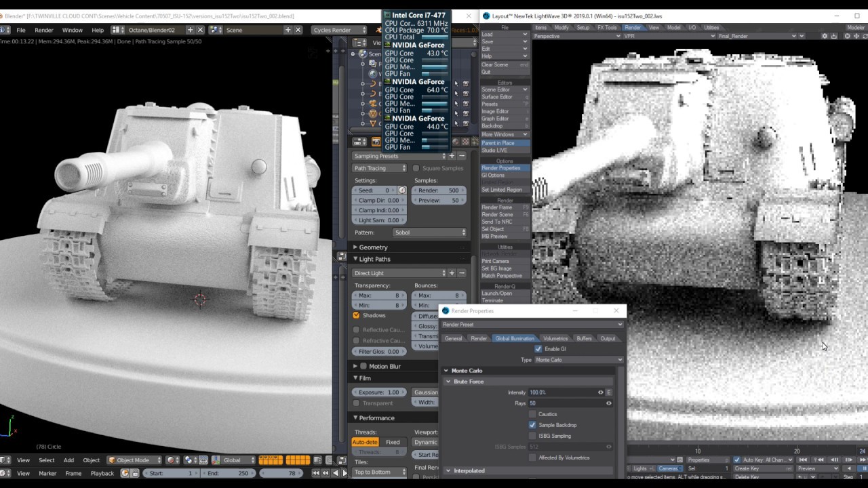Enable the Caustics checkbox
Image resolution: width=868 pixels, height=488 pixels.
532,414
